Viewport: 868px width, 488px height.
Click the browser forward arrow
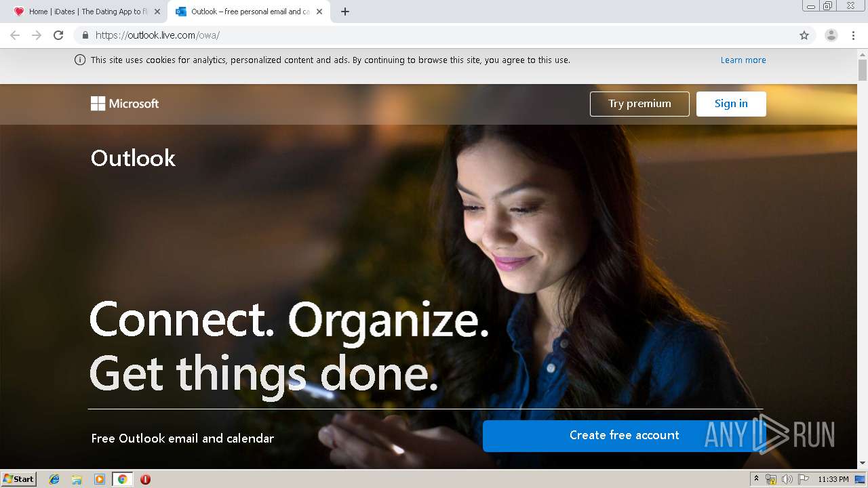point(37,35)
